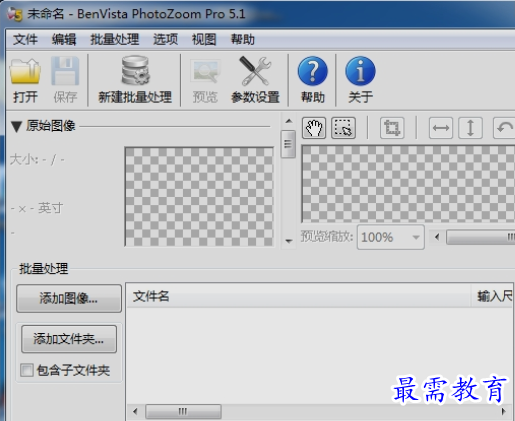
Task: Click the left panel scroll-down arrow
Action: coord(289,241)
